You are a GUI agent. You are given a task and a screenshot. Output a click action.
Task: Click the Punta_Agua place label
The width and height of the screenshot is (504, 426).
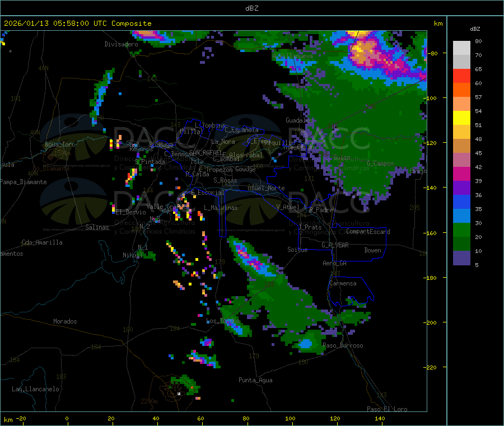click(x=255, y=381)
